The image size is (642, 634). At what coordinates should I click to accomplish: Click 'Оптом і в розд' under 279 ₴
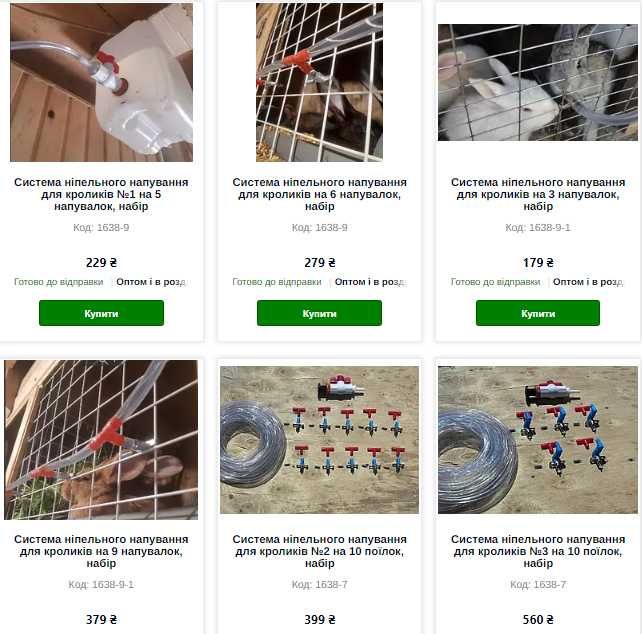tap(370, 282)
